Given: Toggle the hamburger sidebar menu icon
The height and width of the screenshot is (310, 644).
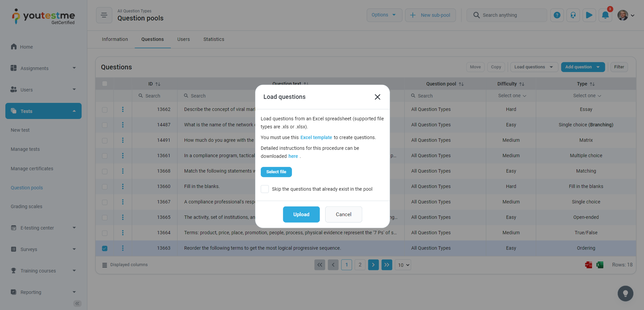Looking at the screenshot, I should tap(104, 15).
